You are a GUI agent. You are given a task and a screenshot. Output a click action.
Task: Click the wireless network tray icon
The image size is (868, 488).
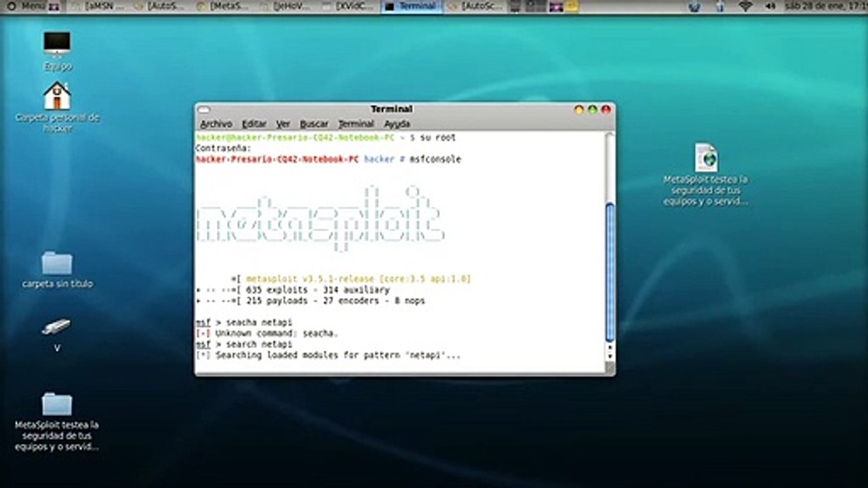[x=746, y=6]
